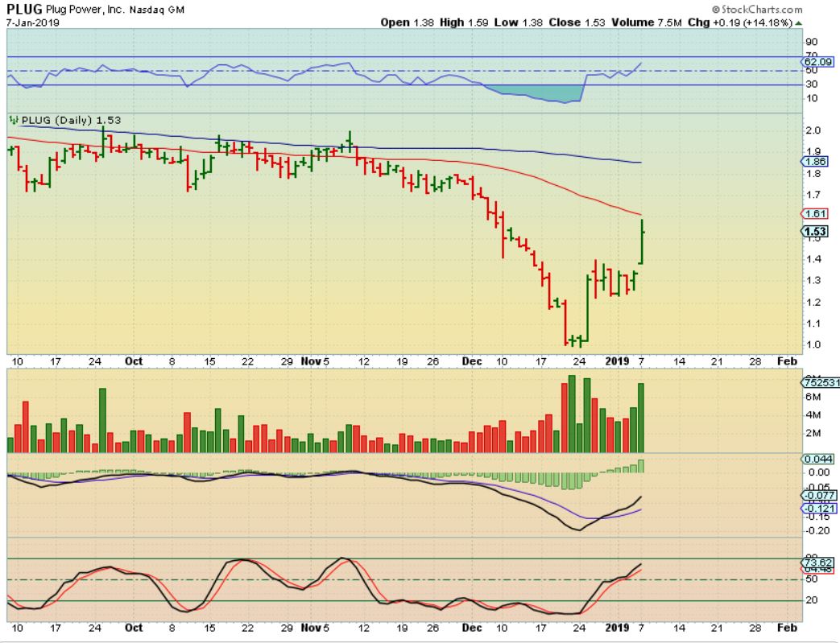The height and width of the screenshot is (643, 840).
Task: Click the 1.2 price axis label
Action: (813, 302)
